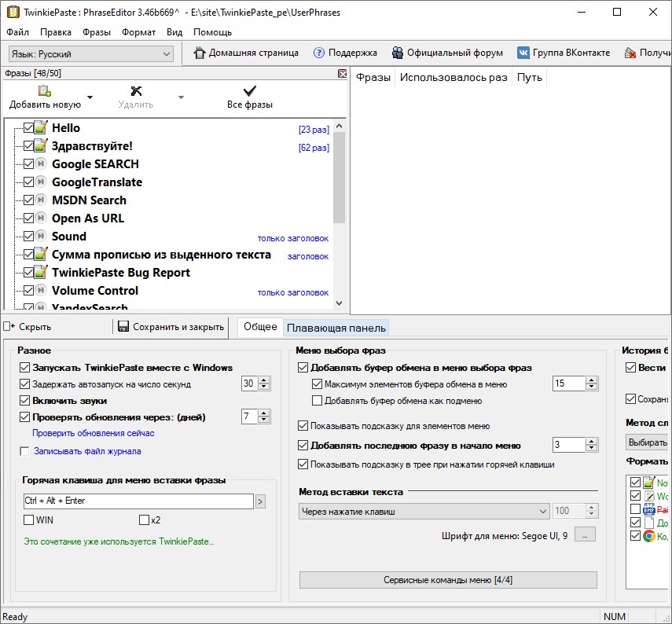Click the notepad icon beside TwinkiePaste Bug Report
The image size is (672, 624).
[x=41, y=272]
